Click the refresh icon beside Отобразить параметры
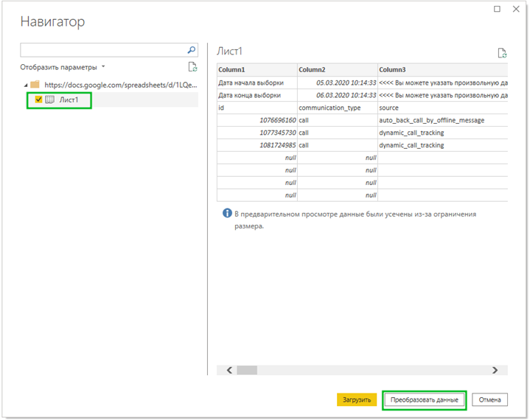 coord(192,67)
